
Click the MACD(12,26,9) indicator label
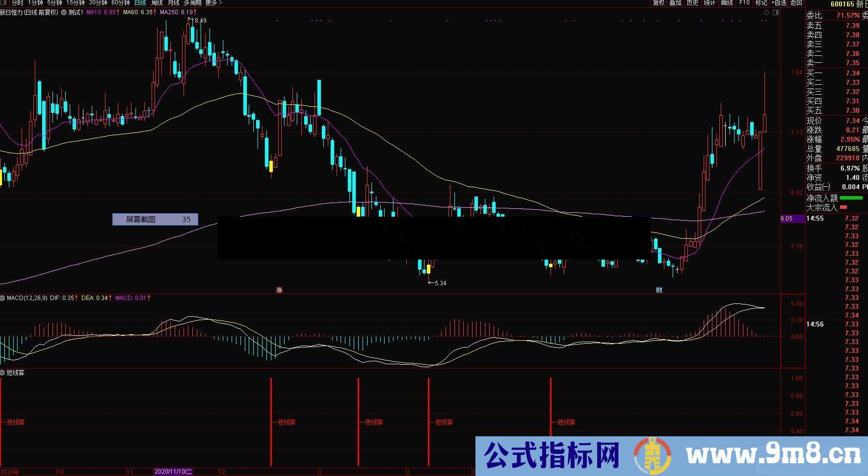[27, 298]
